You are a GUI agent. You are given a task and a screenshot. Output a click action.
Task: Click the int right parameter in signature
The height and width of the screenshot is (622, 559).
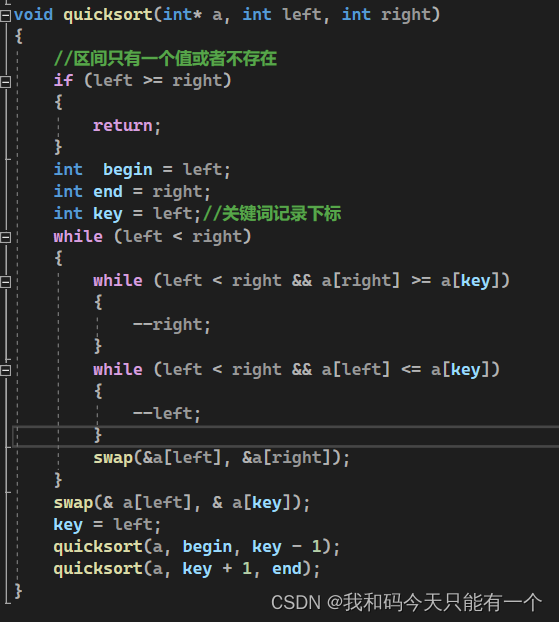(386, 15)
